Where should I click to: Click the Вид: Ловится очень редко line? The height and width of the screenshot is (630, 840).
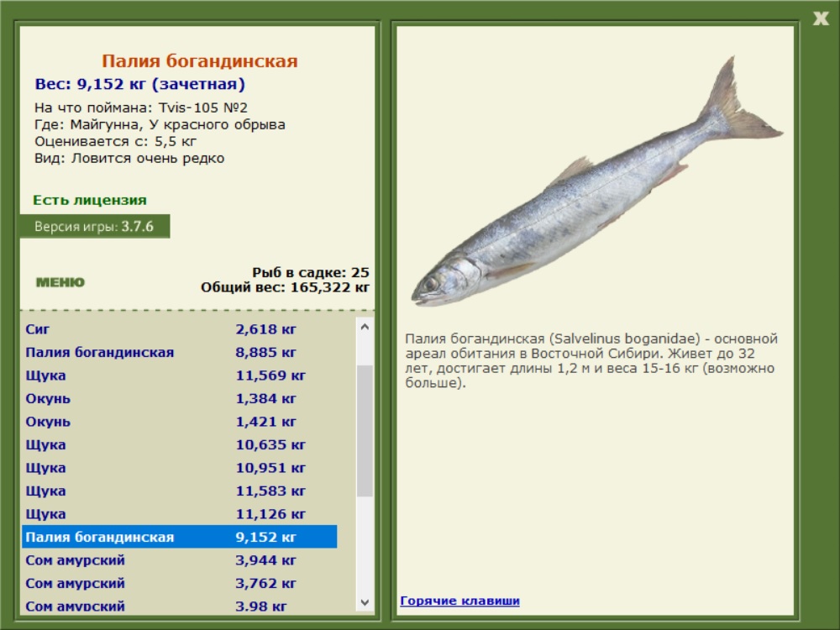129,158
